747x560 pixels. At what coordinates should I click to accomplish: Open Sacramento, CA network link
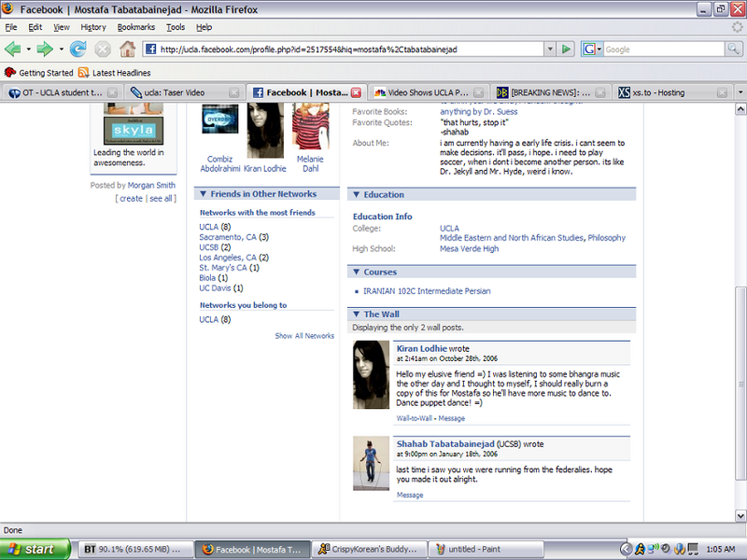[228, 237]
